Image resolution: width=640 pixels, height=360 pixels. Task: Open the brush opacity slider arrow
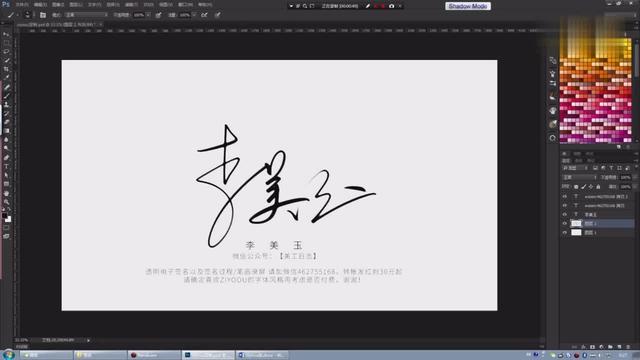click(148, 15)
